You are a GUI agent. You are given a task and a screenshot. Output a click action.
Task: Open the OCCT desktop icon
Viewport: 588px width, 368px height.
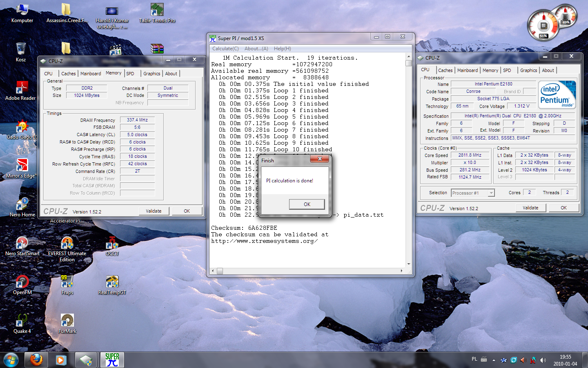point(112,244)
